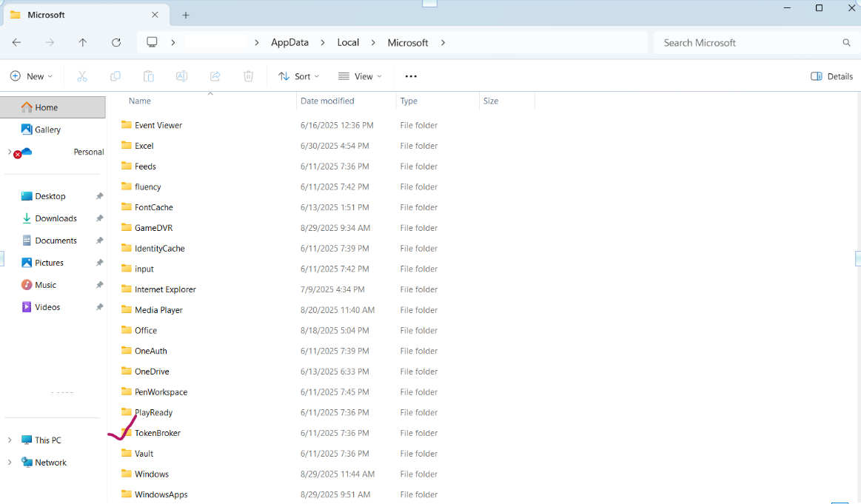Click the Delete trash can icon

click(x=249, y=76)
